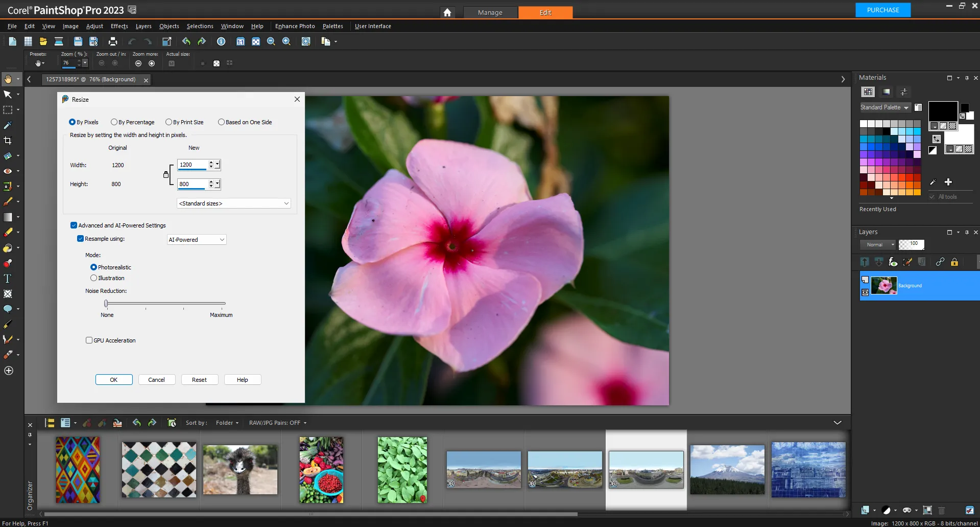Select the By Percentage resize option
980x527 pixels.
coord(113,122)
